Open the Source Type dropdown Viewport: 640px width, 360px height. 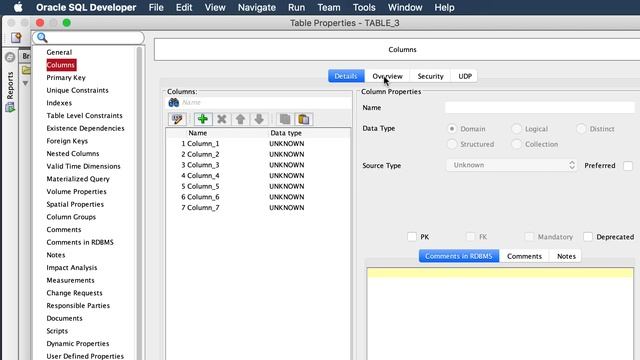click(x=511, y=165)
